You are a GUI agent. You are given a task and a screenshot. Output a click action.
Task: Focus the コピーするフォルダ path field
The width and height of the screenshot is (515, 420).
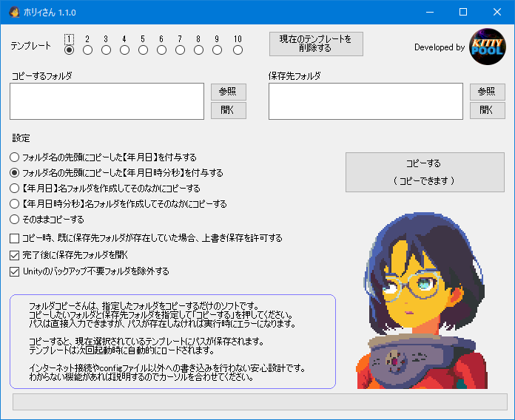click(107, 101)
